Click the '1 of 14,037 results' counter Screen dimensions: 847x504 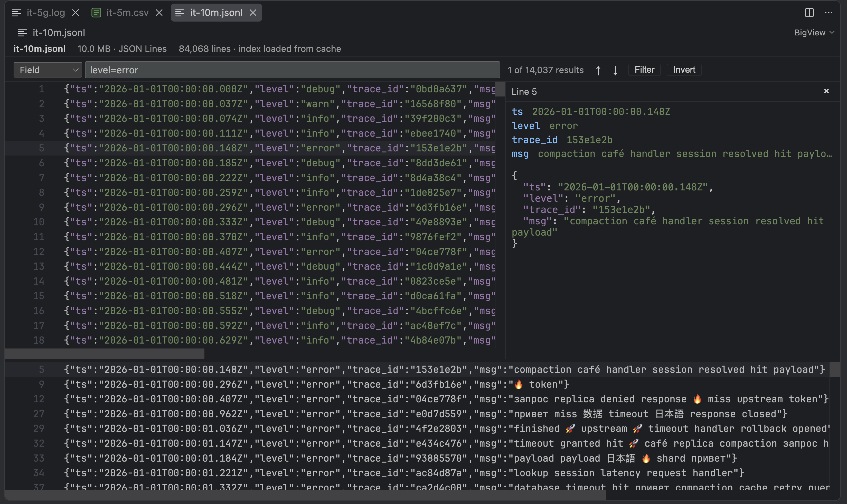pos(545,70)
